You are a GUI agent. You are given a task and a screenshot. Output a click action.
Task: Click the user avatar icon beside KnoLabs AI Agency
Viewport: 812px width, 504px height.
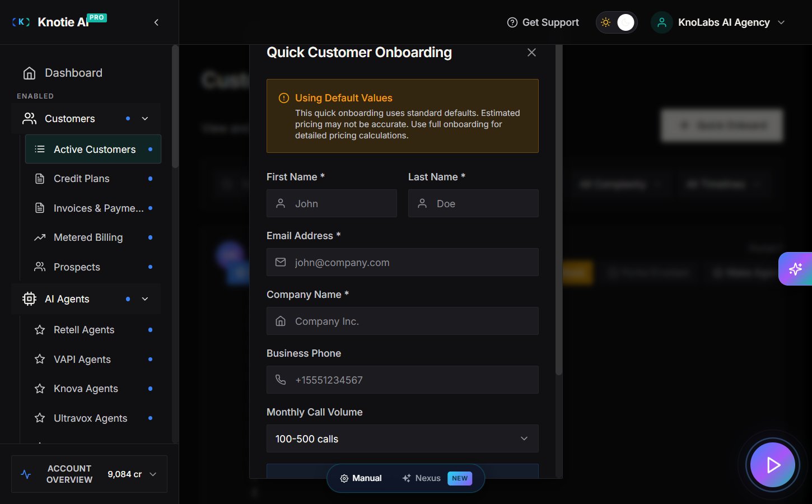click(661, 22)
